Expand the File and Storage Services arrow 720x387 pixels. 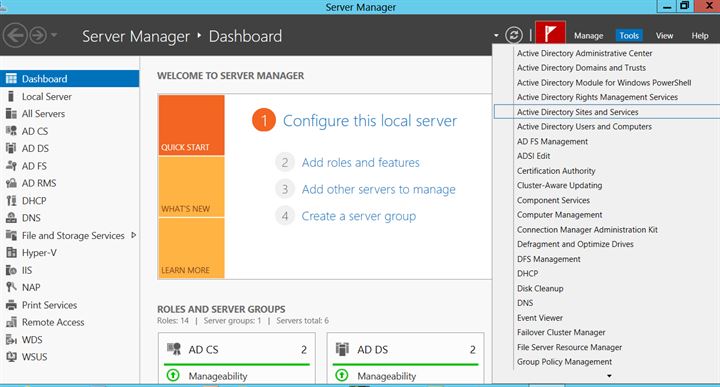pyautogui.click(x=134, y=235)
